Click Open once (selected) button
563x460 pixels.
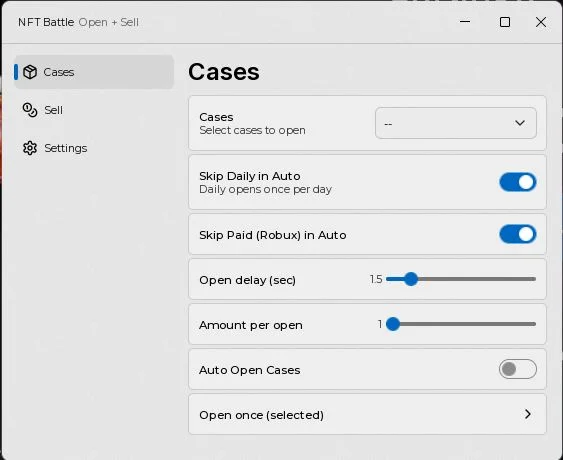[x=367, y=414]
